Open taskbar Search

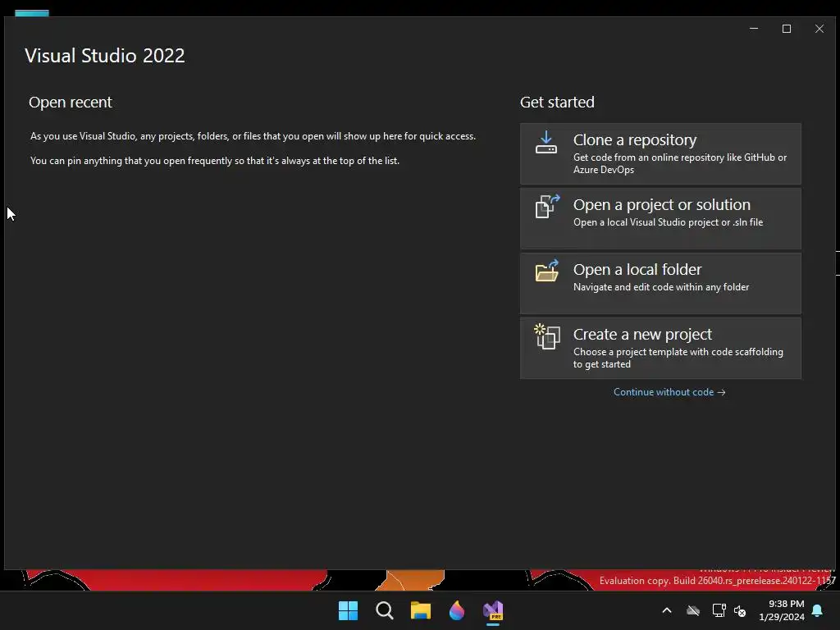pos(385,610)
